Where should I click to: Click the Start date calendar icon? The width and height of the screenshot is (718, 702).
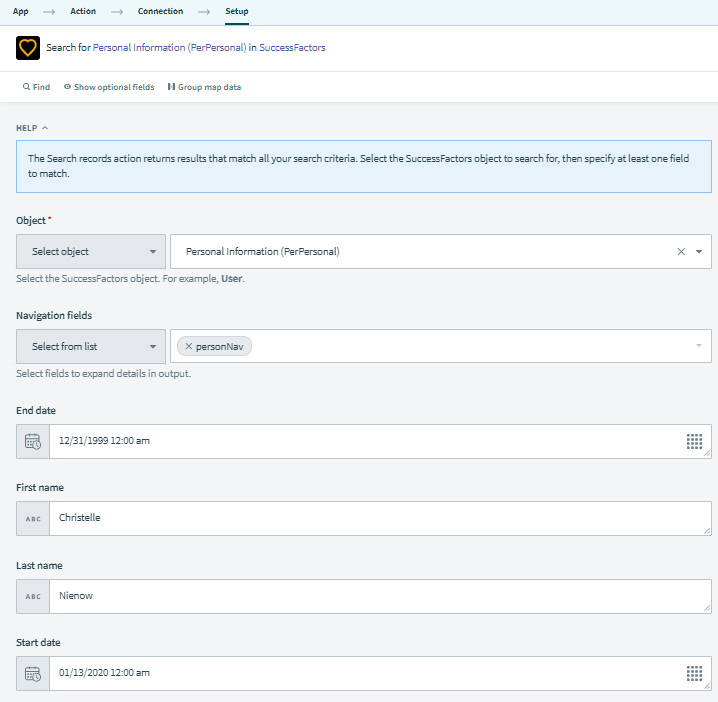coord(33,673)
